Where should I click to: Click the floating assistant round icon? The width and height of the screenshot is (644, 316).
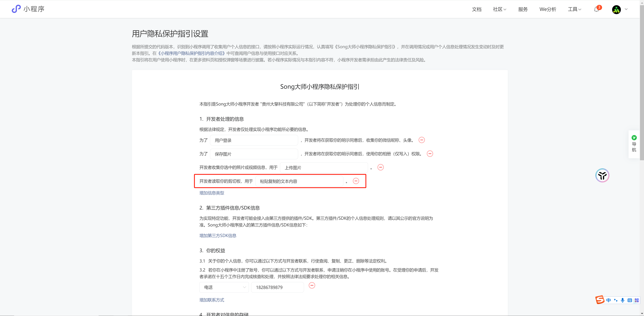point(602,175)
